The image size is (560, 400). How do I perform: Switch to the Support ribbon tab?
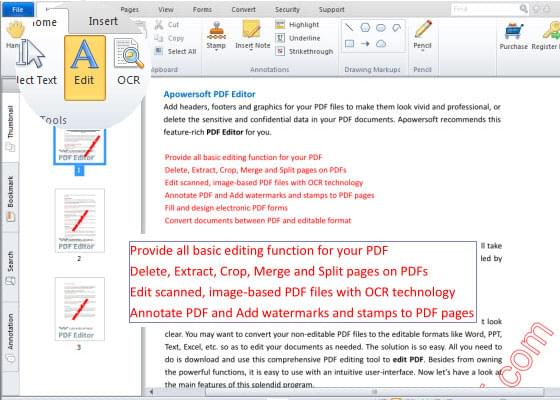pyautogui.click(x=331, y=10)
